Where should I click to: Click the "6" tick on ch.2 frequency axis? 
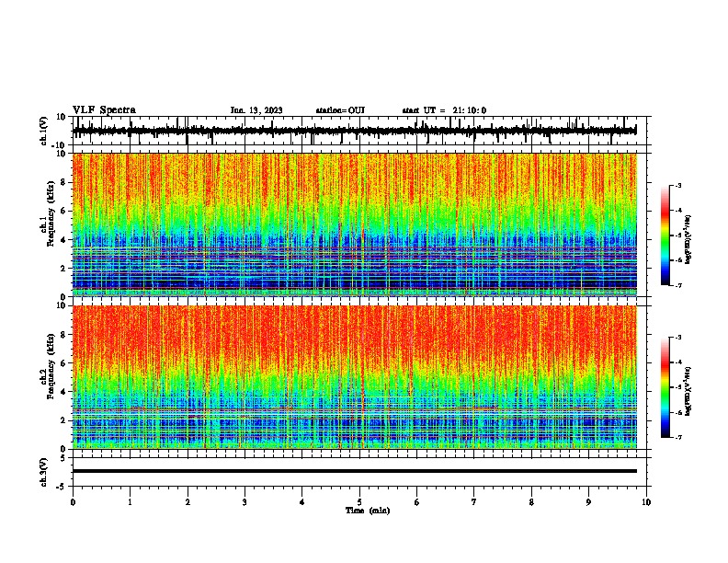pos(63,363)
